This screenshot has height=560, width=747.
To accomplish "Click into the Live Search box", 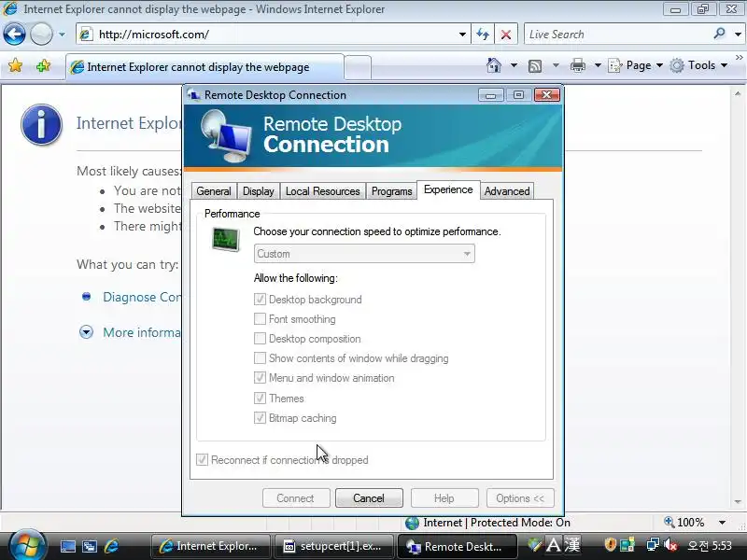I will [x=617, y=35].
